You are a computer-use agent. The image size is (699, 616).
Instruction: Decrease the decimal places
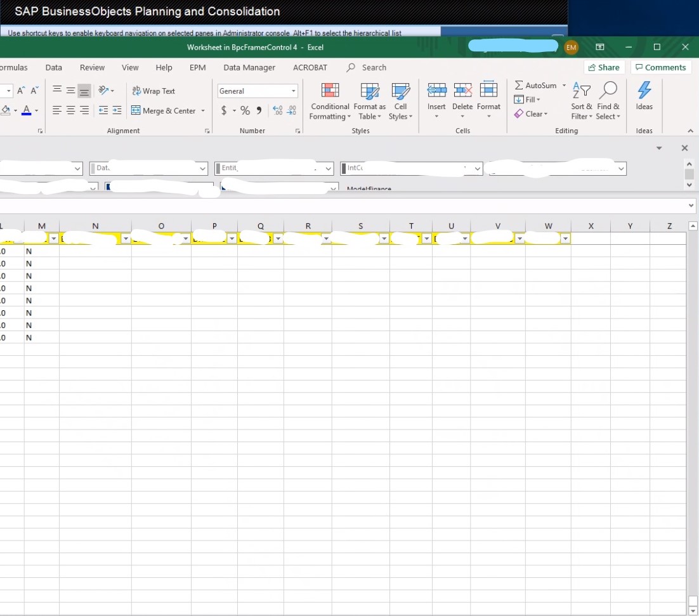point(292,110)
